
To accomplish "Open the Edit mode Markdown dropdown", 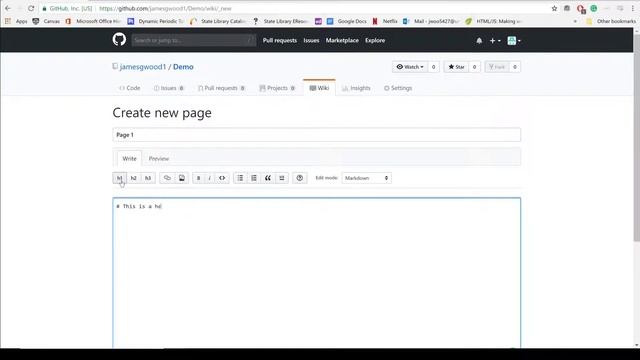I will [x=367, y=178].
